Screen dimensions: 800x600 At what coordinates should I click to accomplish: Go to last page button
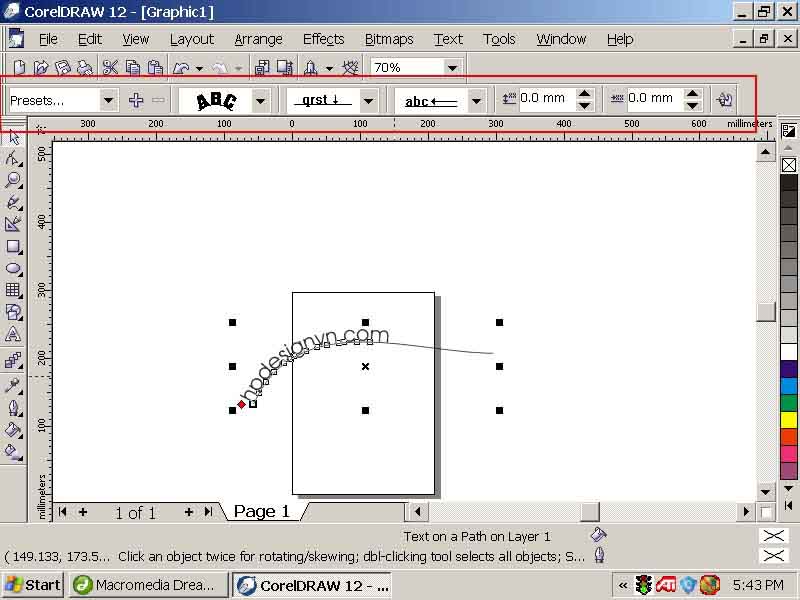click(x=208, y=511)
